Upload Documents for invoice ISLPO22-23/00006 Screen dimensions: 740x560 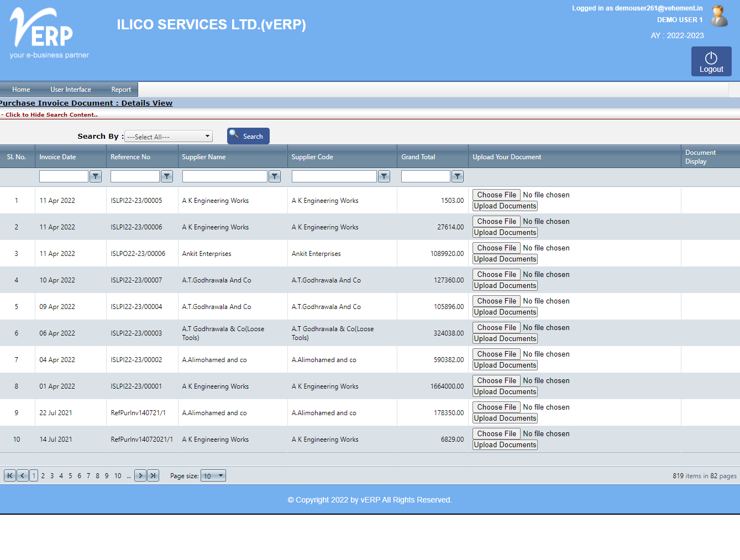(x=505, y=259)
